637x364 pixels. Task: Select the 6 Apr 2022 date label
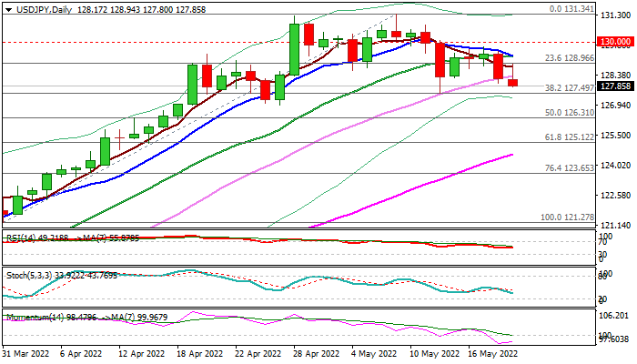pyautogui.click(x=81, y=354)
